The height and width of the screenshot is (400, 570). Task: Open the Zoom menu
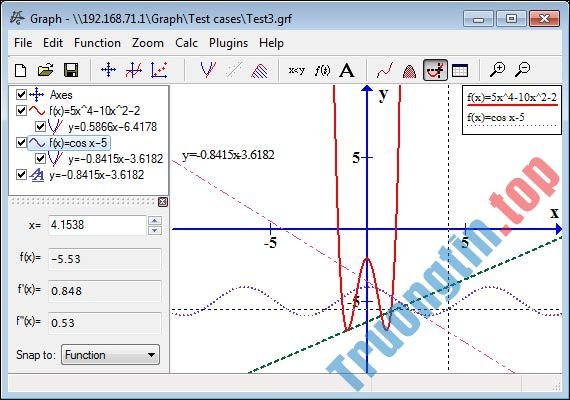pos(148,43)
